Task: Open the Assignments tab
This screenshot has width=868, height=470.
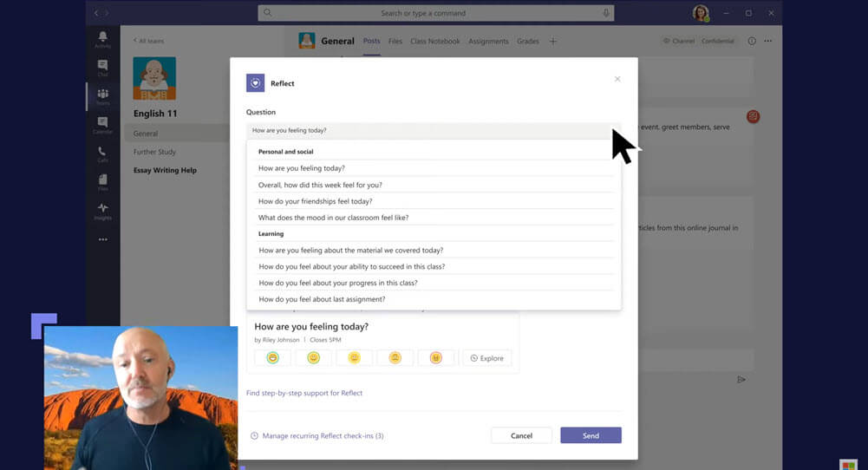Action: pos(488,41)
